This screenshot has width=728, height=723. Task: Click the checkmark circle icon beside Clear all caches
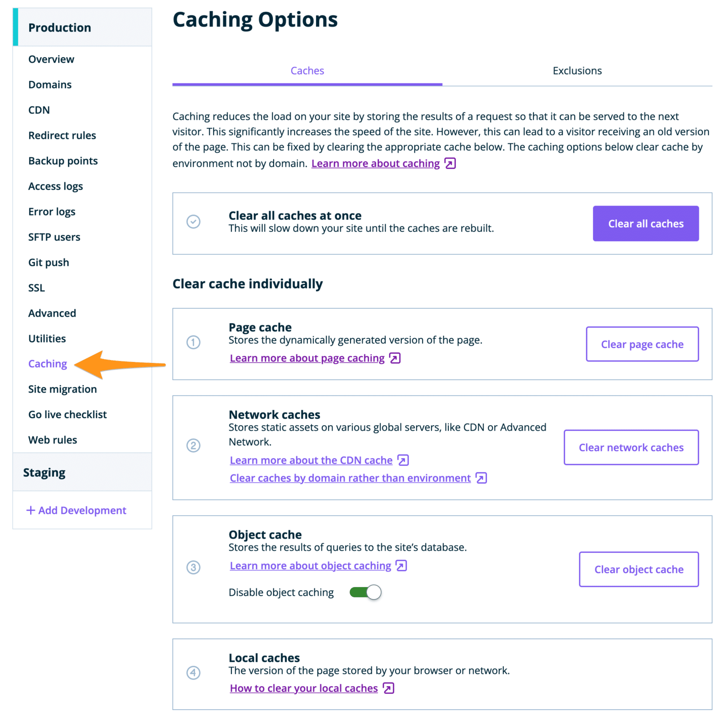pyautogui.click(x=194, y=222)
